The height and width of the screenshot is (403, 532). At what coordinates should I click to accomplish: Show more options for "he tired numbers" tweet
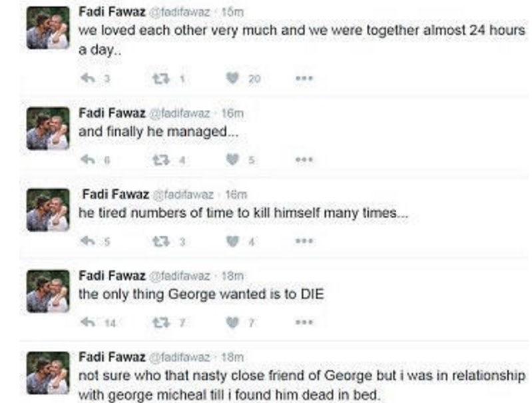304,241
